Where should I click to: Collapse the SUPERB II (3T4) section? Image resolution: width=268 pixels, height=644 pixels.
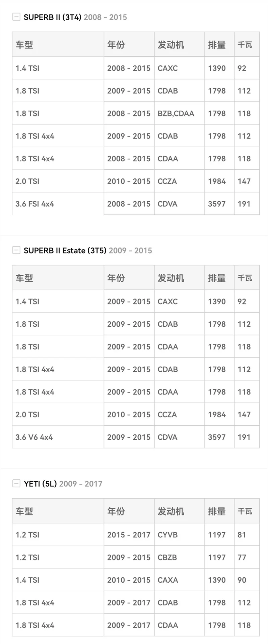[16, 17]
